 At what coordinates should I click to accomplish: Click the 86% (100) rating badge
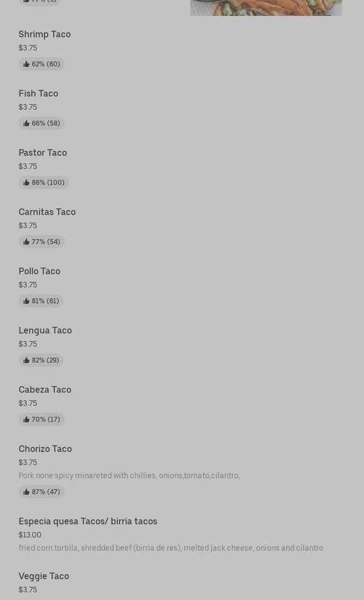(x=44, y=183)
